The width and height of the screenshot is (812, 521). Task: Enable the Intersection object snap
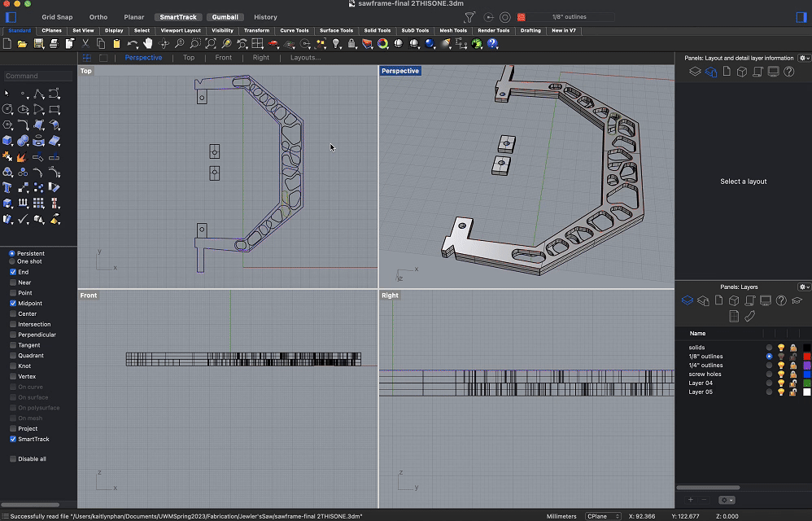13,324
